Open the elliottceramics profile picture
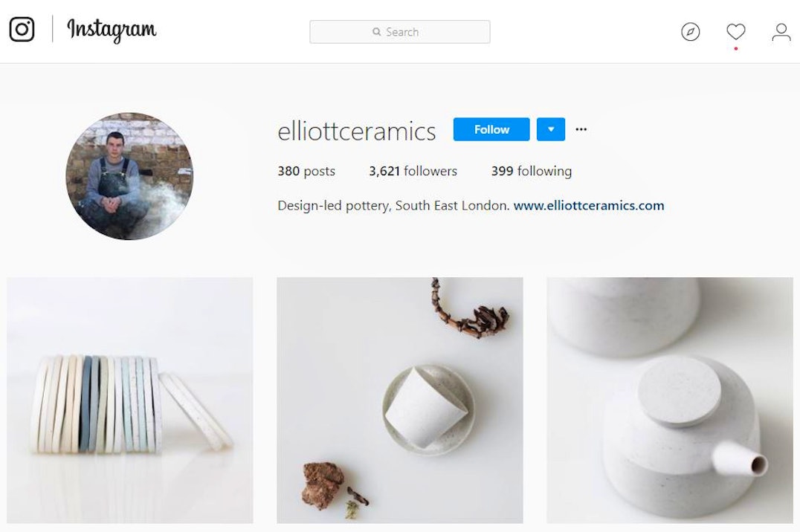Image resolution: width=800 pixels, height=532 pixels. (x=129, y=176)
